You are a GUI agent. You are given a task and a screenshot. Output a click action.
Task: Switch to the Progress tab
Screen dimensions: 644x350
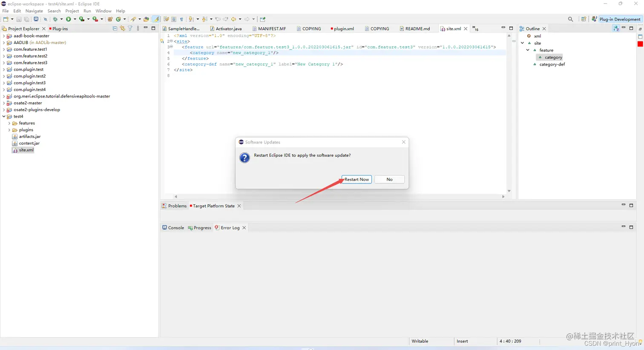click(200, 228)
